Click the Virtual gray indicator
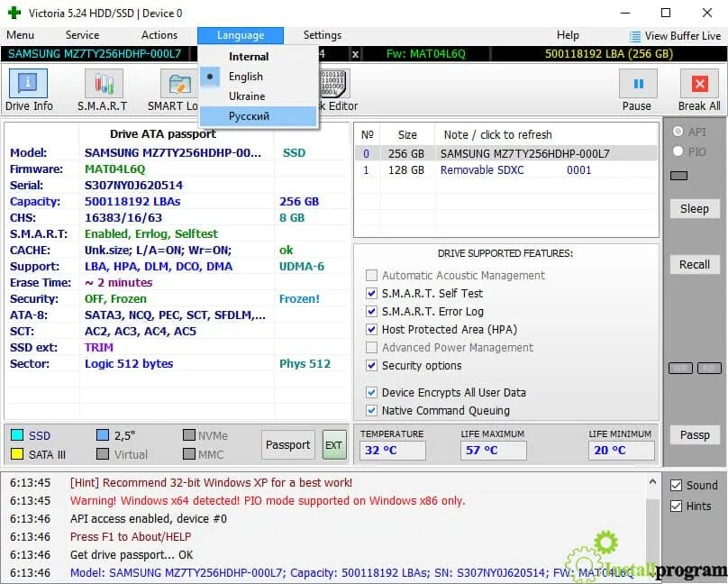 tap(103, 453)
